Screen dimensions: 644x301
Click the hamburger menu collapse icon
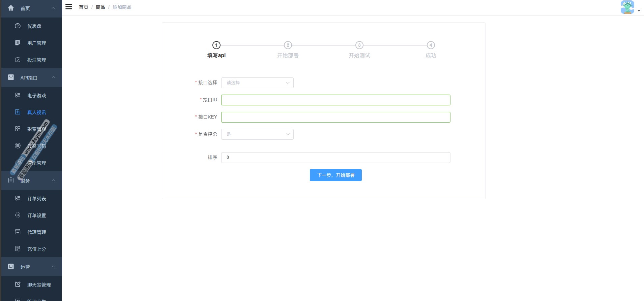[69, 7]
